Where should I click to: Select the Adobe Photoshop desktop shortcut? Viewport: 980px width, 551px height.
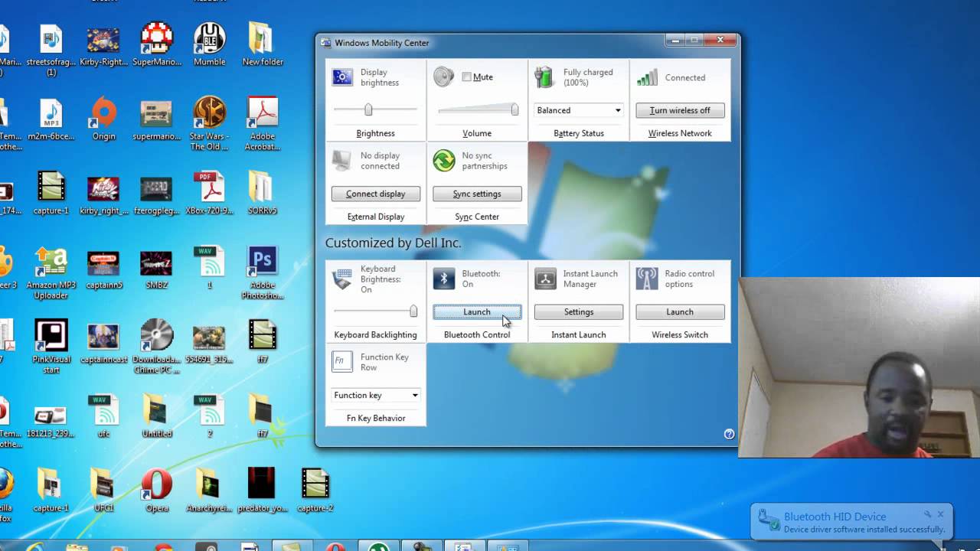262,273
